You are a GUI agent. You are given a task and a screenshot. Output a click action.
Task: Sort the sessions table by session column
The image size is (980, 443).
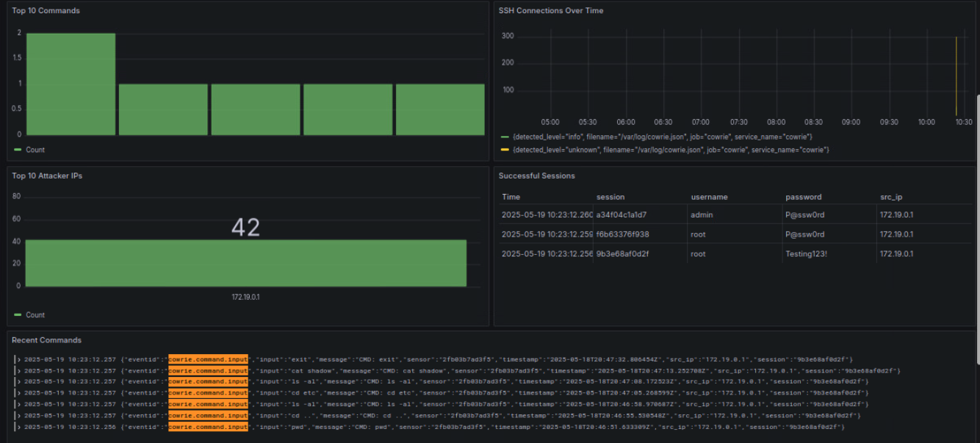pyautogui.click(x=610, y=197)
